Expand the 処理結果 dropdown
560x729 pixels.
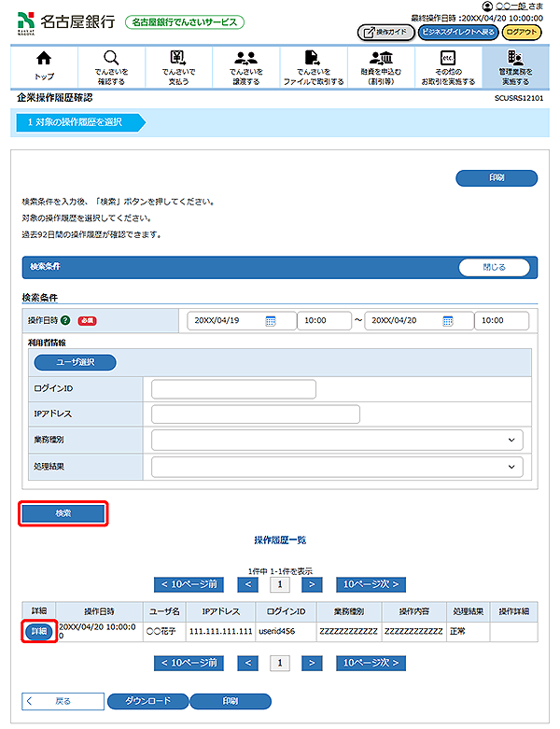[x=337, y=467]
